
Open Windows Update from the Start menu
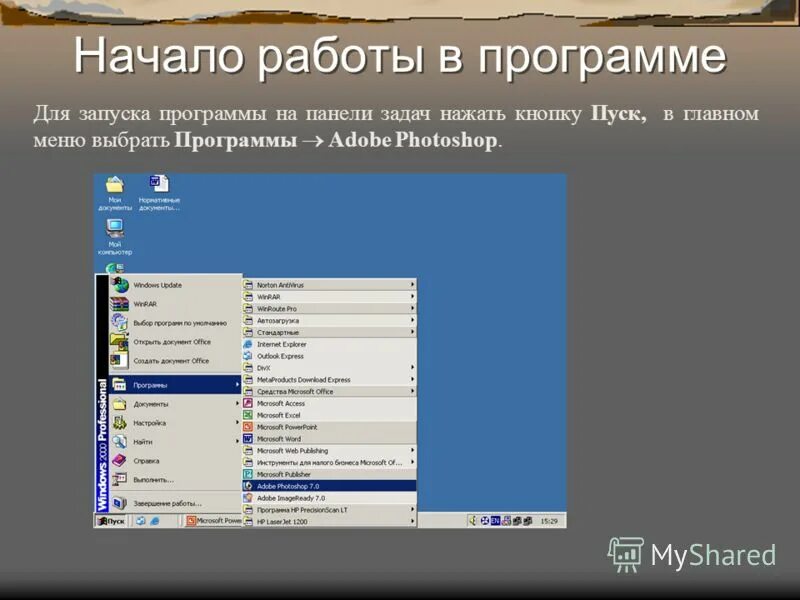point(176,285)
